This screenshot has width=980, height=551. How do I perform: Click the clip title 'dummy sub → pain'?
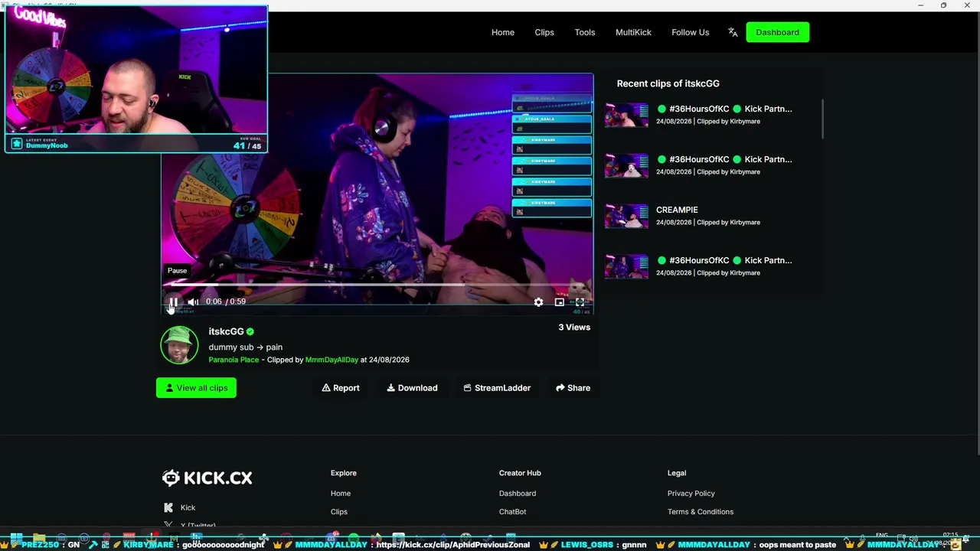click(x=246, y=347)
